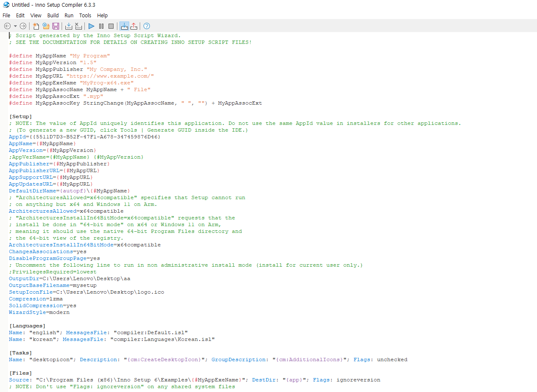Click the "desktopicon" task name
Image resolution: width=537 pixels, height=392 pixels.
pos(51,360)
